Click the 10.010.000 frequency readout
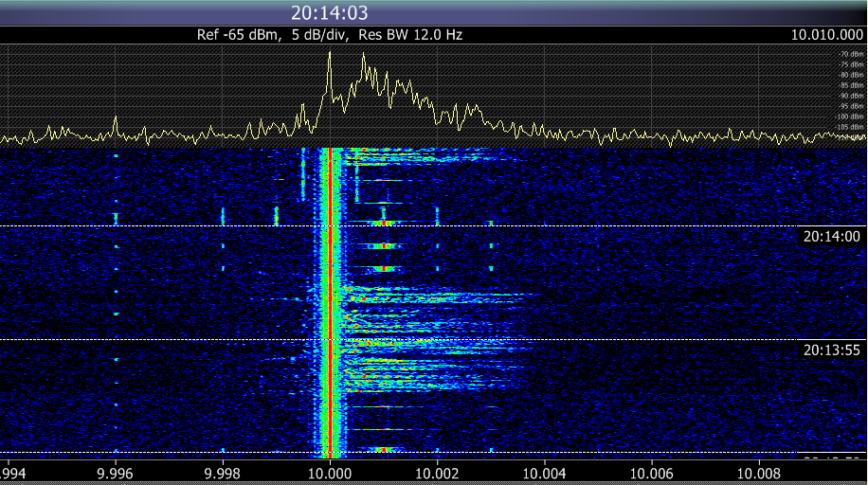 pyautogui.click(x=825, y=34)
